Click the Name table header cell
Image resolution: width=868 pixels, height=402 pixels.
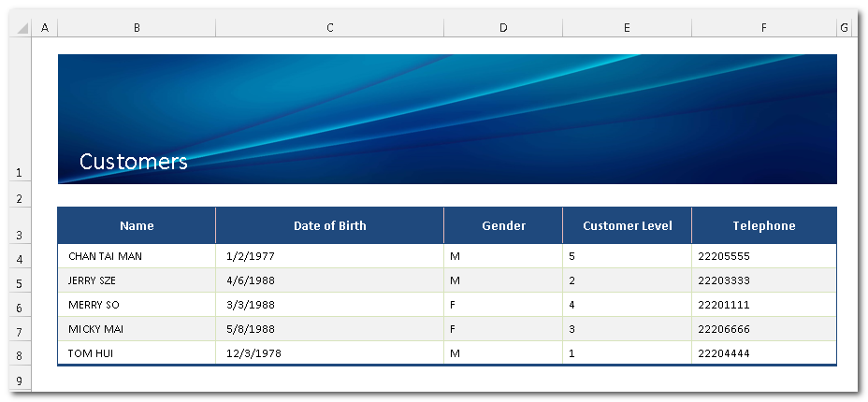(137, 225)
